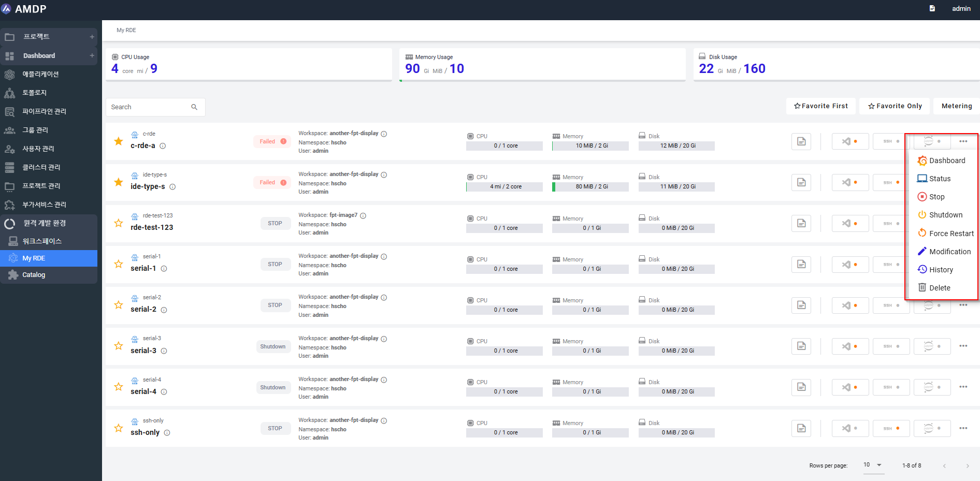Click the search magnifier icon

click(194, 107)
